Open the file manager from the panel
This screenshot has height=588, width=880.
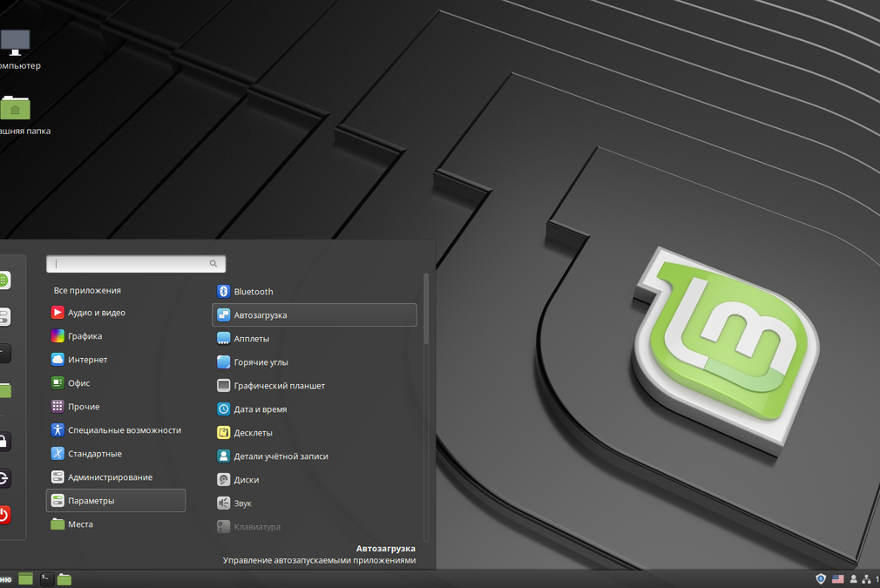click(x=64, y=578)
